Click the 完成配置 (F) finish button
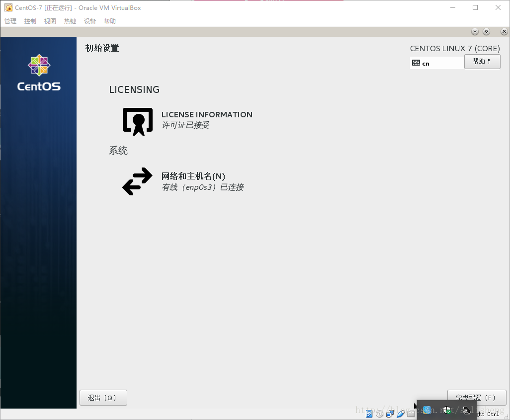510x420 pixels. [x=477, y=398]
